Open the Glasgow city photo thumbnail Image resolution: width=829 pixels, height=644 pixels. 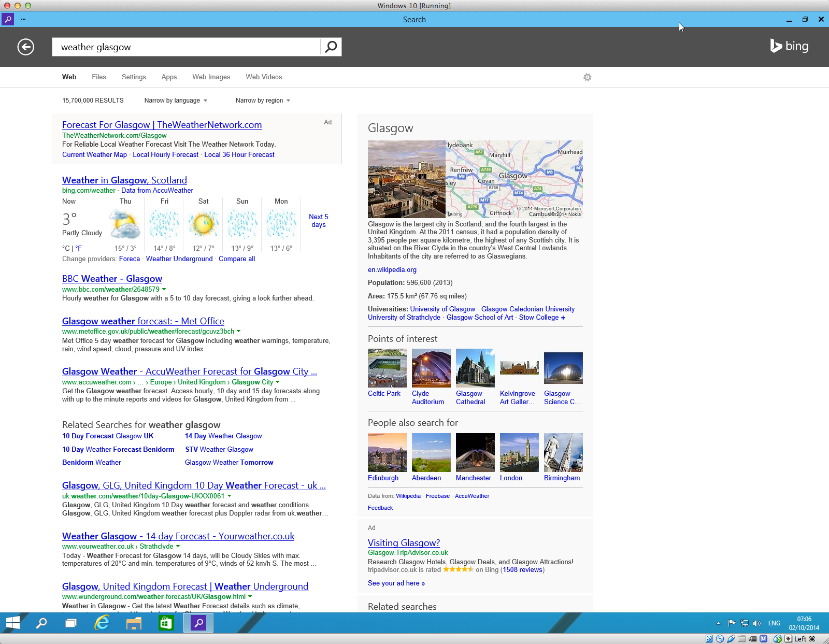(407, 179)
